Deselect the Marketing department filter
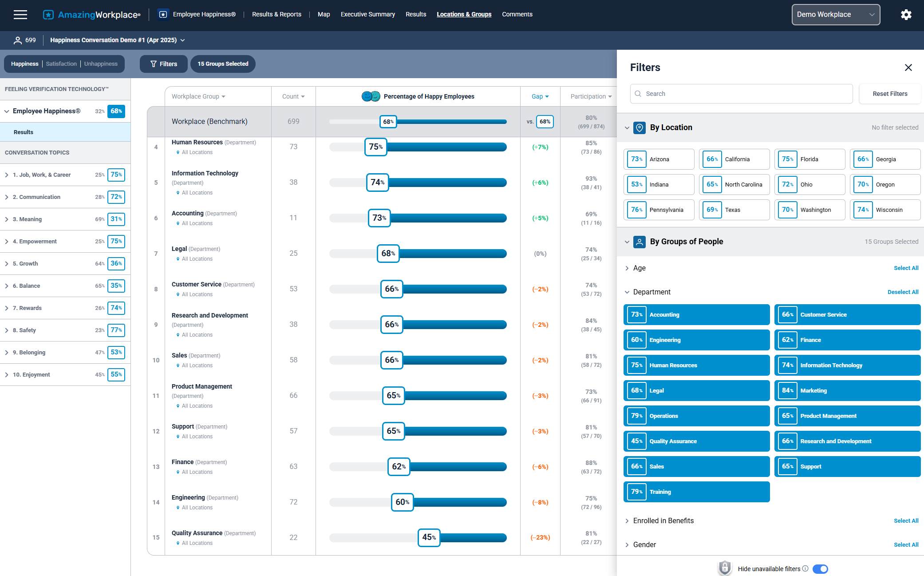This screenshot has height=576, width=924. [847, 390]
